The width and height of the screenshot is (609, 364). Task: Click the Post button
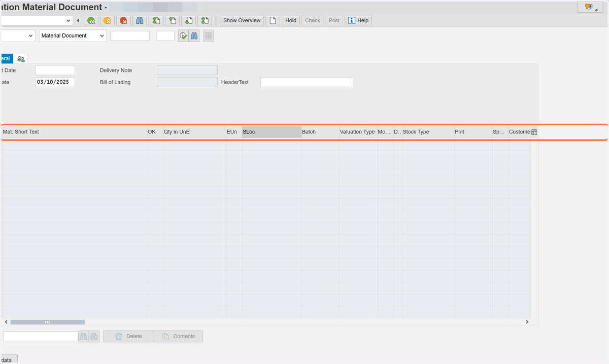334,21
